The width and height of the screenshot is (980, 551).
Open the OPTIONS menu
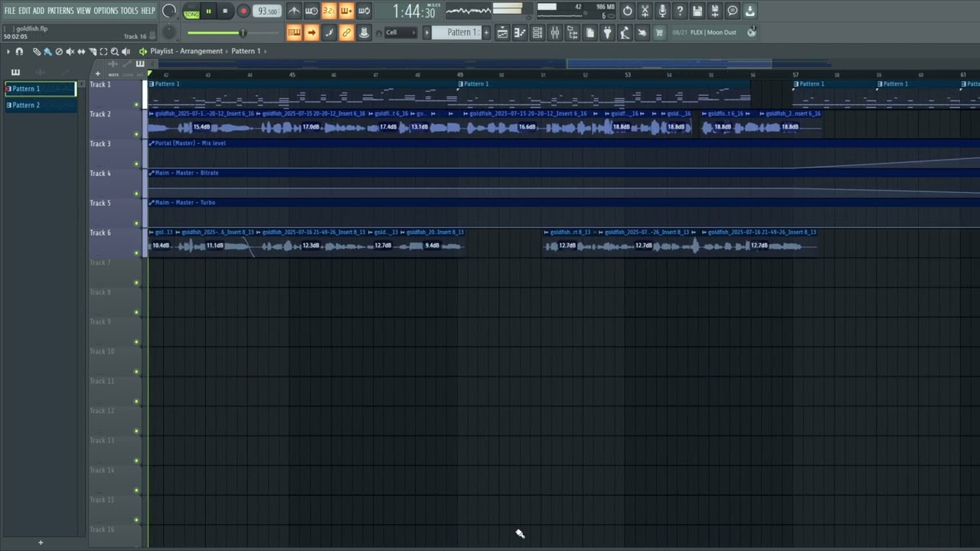coord(106,11)
